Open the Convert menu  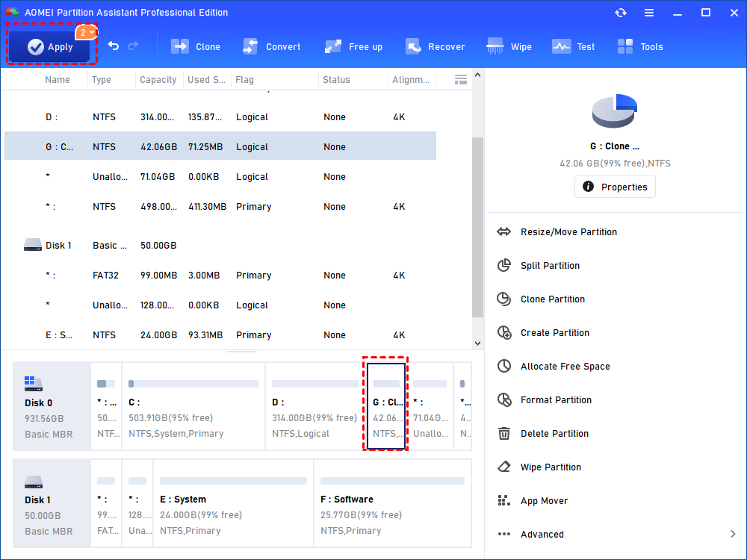pyautogui.click(x=272, y=46)
